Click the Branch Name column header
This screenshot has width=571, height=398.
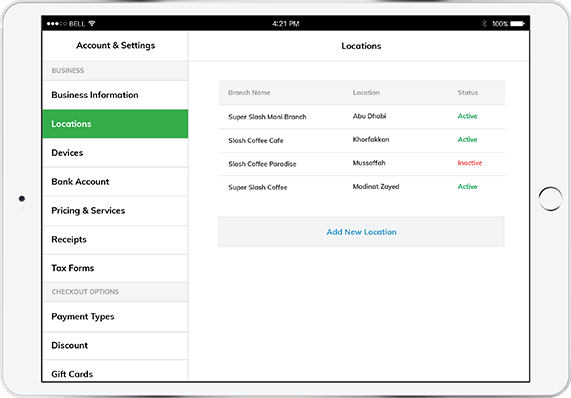pyautogui.click(x=249, y=92)
